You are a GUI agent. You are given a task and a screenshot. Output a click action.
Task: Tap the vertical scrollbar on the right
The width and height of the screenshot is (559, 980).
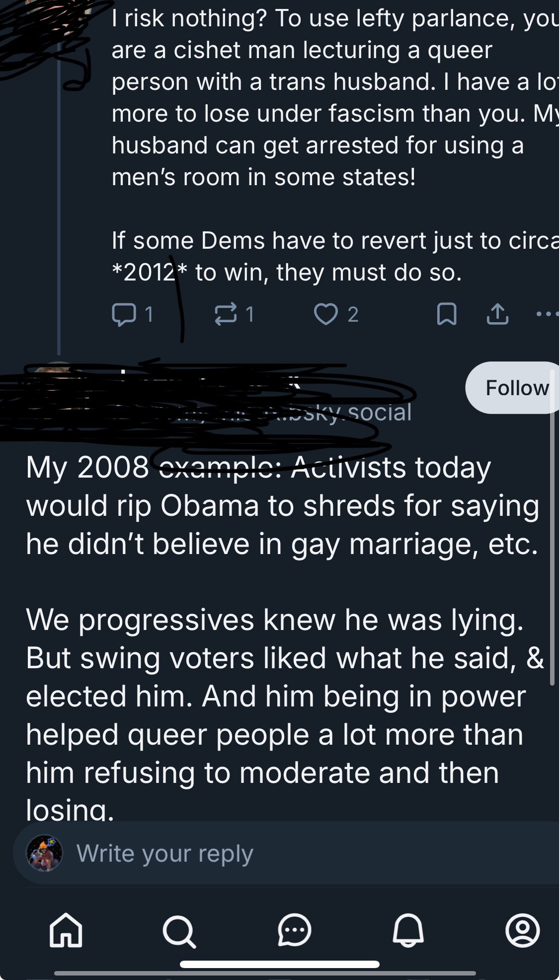(552, 546)
